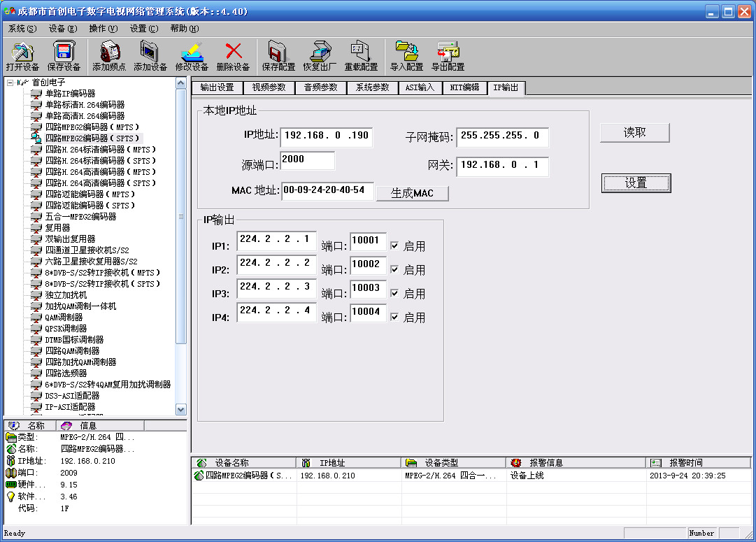Click the 恢复出厂 toolbar icon

click(320, 51)
